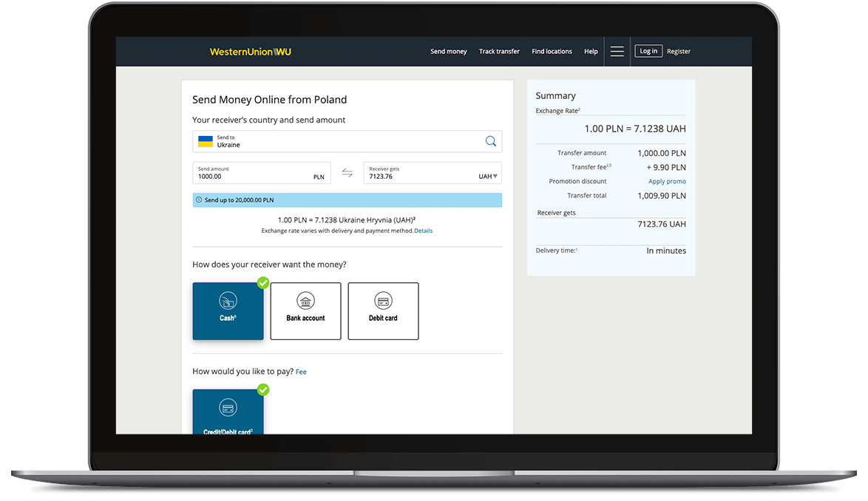868x501 pixels.
Task: Click the Receiver gets input field
Action: pos(432,173)
